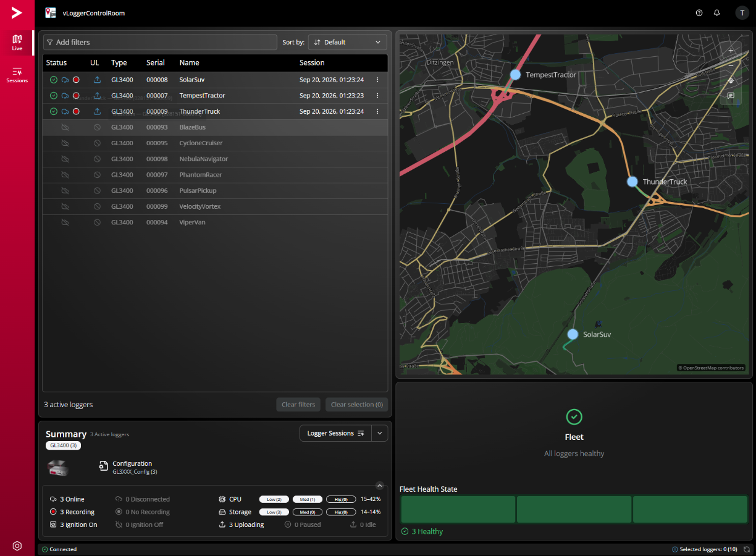This screenshot has height=556, width=756.
Task: Click the SolarSuv healthy status icon
Action: pos(54,80)
